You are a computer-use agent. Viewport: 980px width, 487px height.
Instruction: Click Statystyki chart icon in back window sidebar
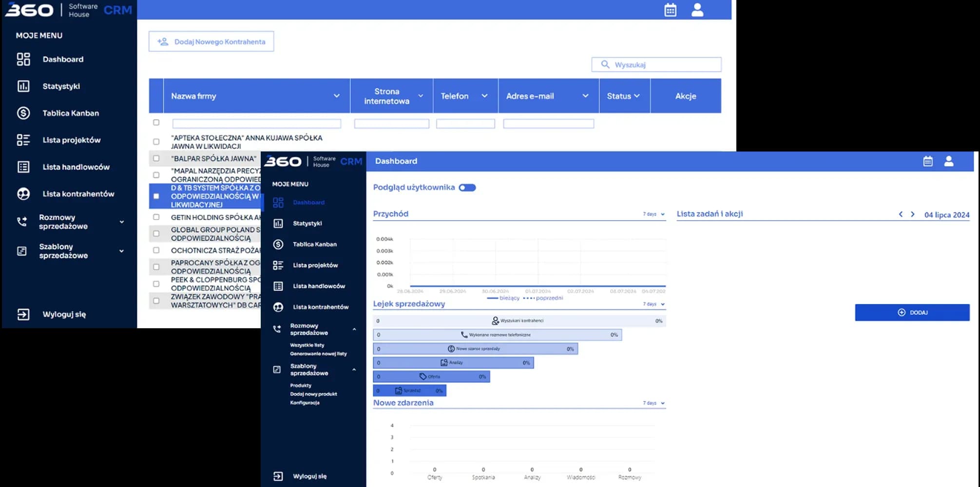(x=23, y=86)
